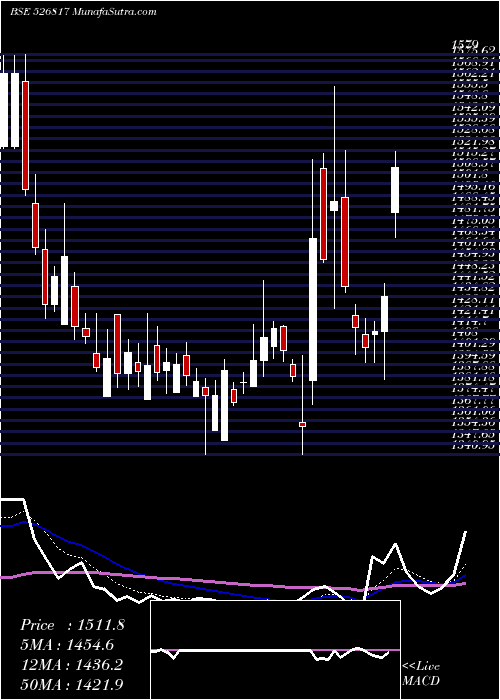The image size is (500, 700).
Task: Click the 1428.11 price axis label
Action: (474, 301)
